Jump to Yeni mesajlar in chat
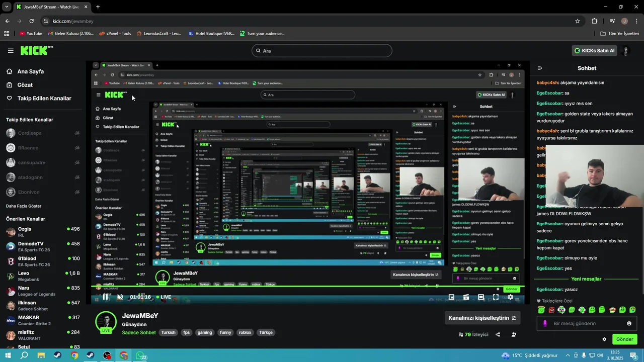The width and height of the screenshot is (644, 362). 586,279
